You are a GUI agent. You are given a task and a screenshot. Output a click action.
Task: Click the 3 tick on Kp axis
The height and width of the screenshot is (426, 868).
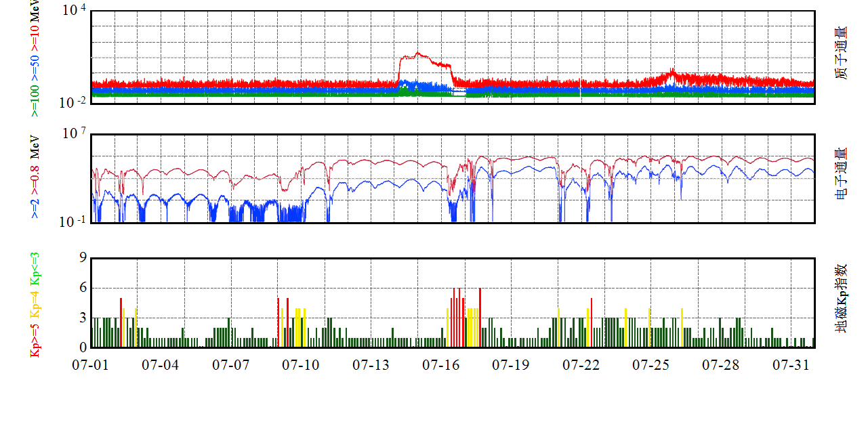83,318
